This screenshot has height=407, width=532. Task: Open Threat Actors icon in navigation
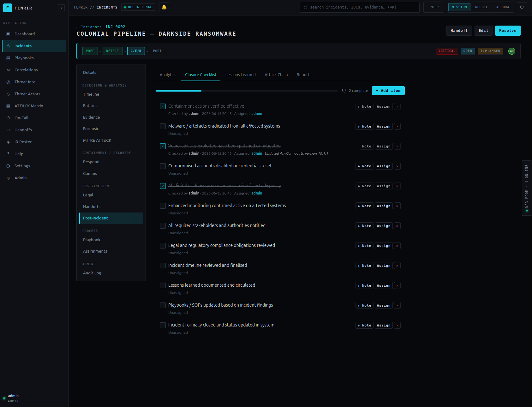tap(8, 94)
